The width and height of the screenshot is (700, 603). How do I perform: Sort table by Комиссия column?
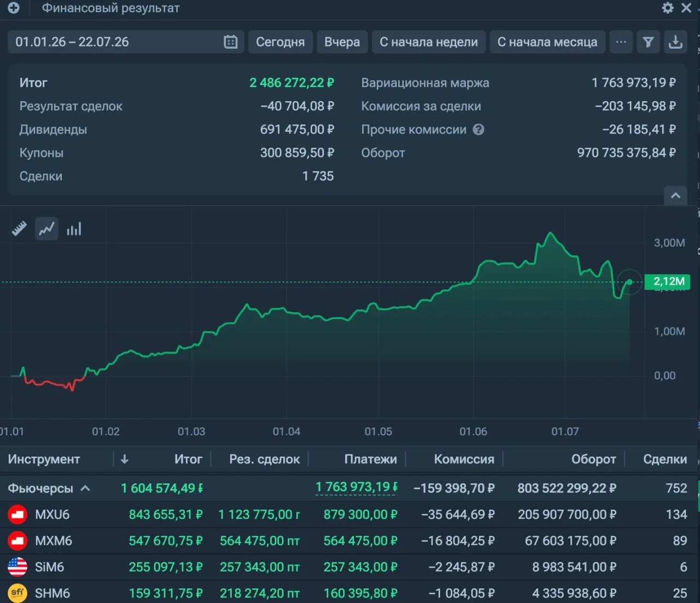[x=464, y=459]
